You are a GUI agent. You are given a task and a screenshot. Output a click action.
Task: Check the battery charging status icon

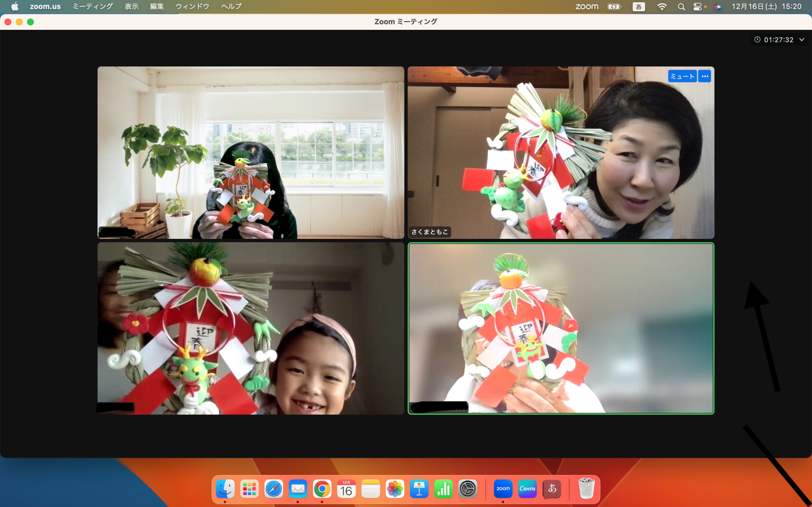pyautogui.click(x=614, y=6)
